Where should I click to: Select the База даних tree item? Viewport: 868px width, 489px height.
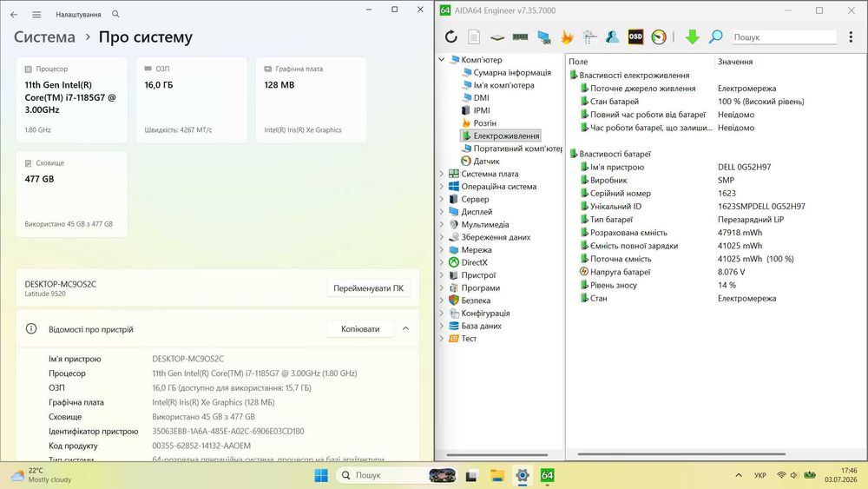click(481, 326)
